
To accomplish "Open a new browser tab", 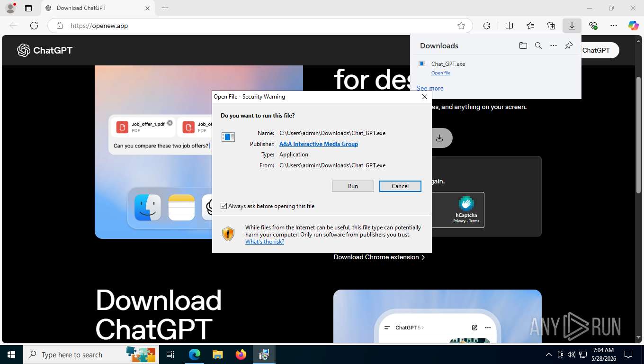I will click(x=165, y=8).
